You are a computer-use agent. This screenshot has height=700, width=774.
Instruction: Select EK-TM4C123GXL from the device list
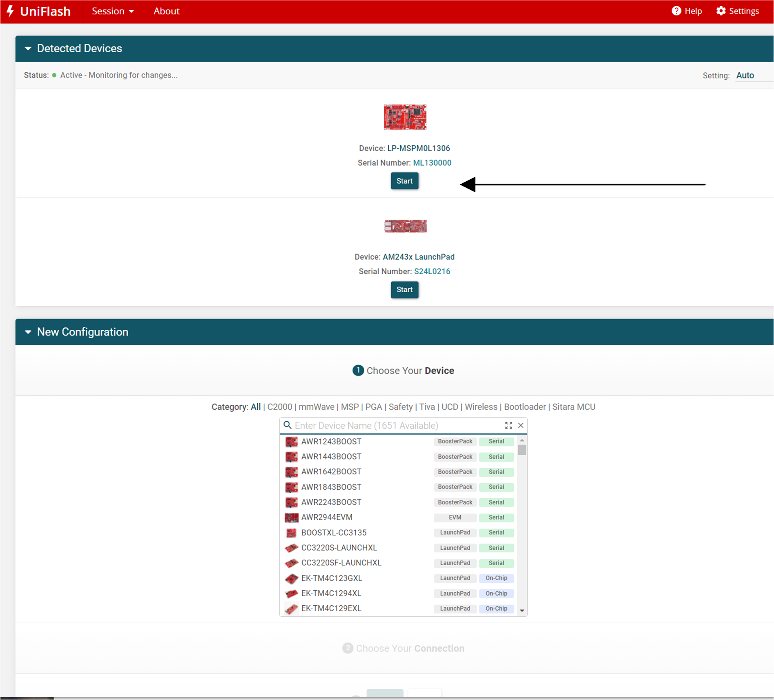pyautogui.click(x=399, y=578)
